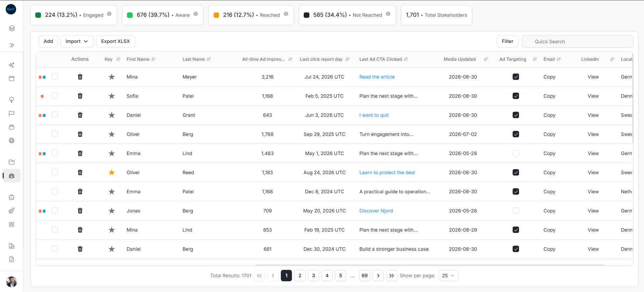Screen dimensions: 644x292
Task: Click red status marker on Sofia Patel row
Action: coord(42,96)
